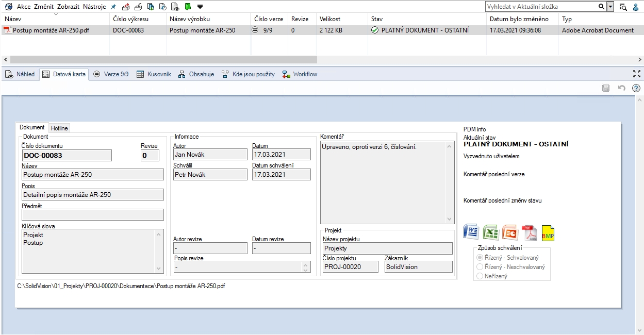644x335 pixels.
Task: Click the PowerPoint icon in PDM info
Action: pos(510,232)
